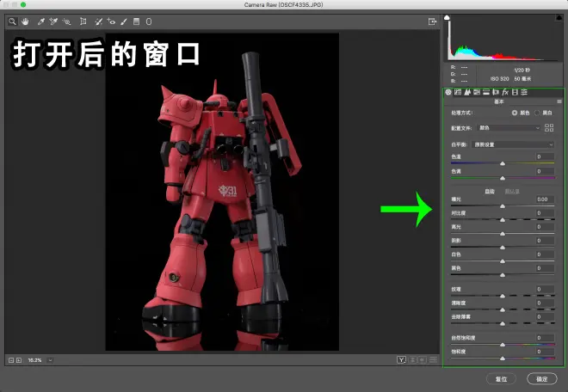This screenshot has width=568, height=392.
Task: Click the 纹理 texture value field
Action: click(545, 289)
